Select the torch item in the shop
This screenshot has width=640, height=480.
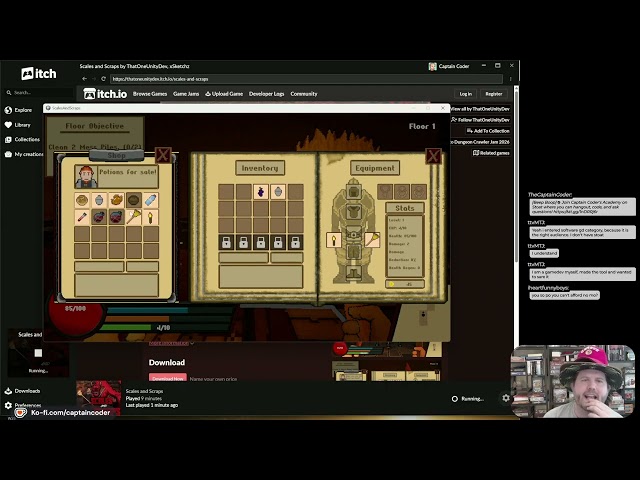pyautogui.click(x=151, y=217)
